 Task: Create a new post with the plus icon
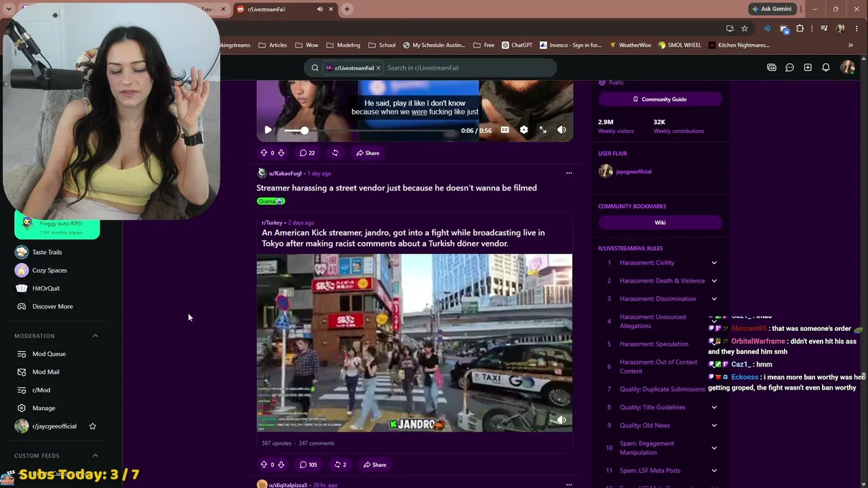pyautogui.click(x=808, y=68)
